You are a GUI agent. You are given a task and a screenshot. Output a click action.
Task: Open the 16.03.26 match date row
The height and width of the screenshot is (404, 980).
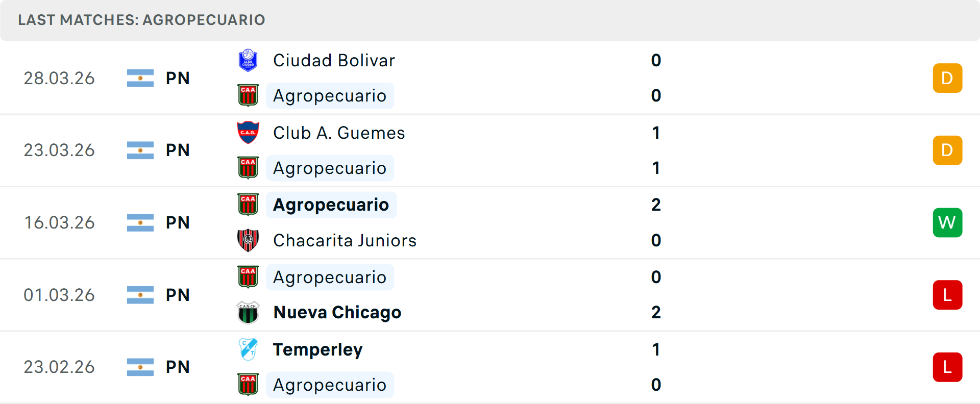490,222
